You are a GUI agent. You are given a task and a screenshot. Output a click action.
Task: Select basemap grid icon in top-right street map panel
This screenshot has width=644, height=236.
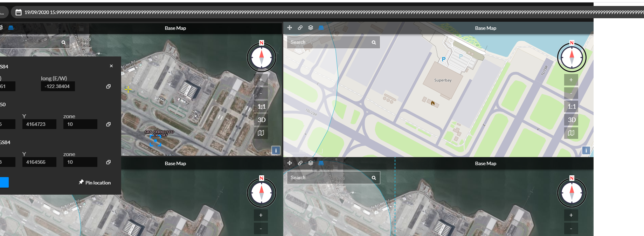click(x=321, y=28)
